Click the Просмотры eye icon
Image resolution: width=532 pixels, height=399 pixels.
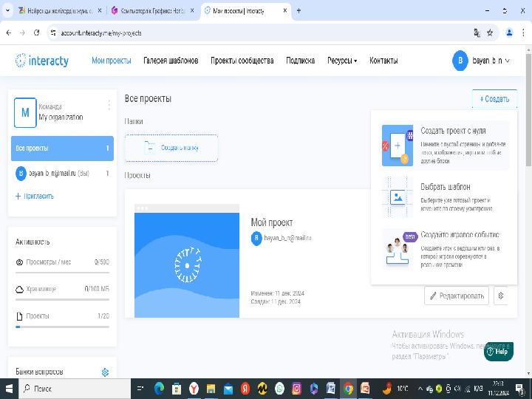coord(19,262)
